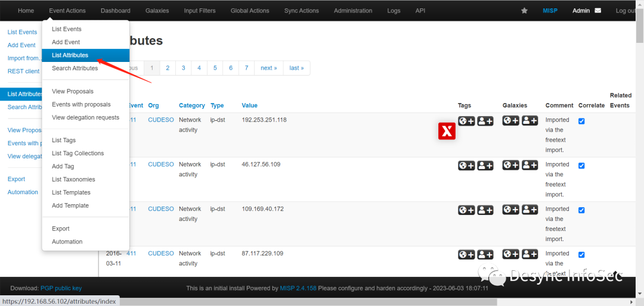Click the red X icon
The image size is (644, 306).
[447, 131]
